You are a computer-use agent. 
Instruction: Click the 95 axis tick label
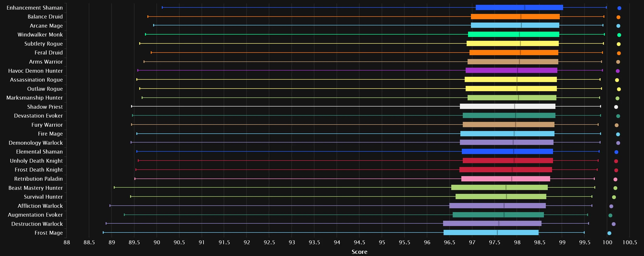382,242
